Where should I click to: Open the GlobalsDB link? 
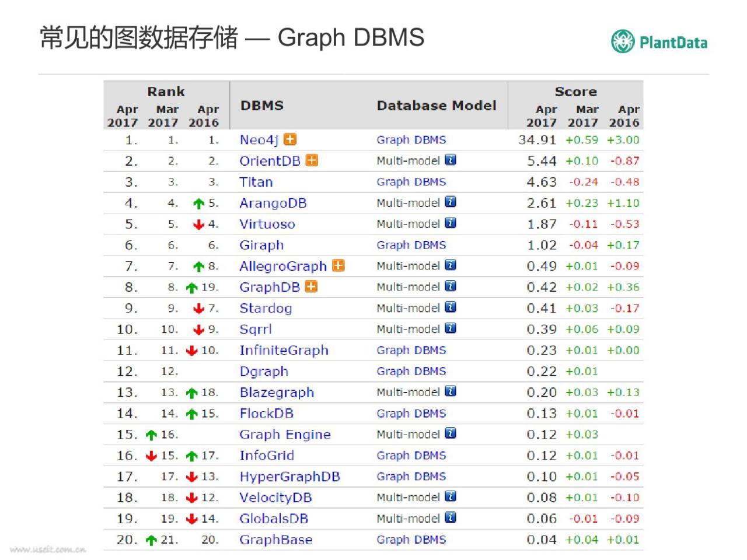coord(274,519)
